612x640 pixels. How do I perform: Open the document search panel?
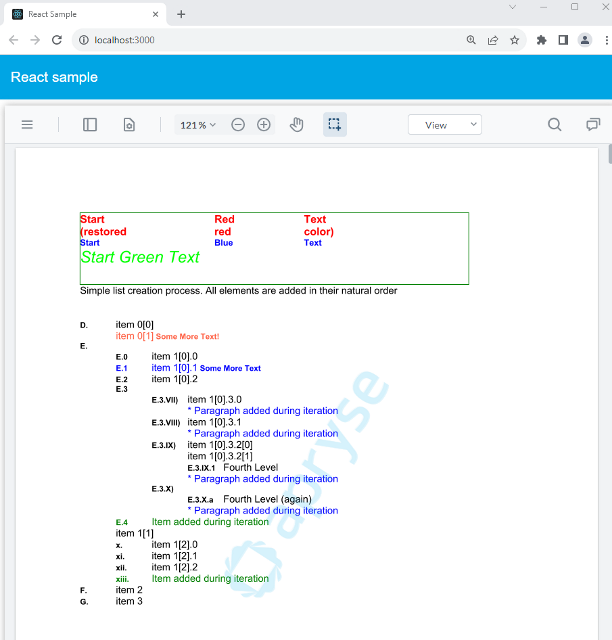point(554,124)
